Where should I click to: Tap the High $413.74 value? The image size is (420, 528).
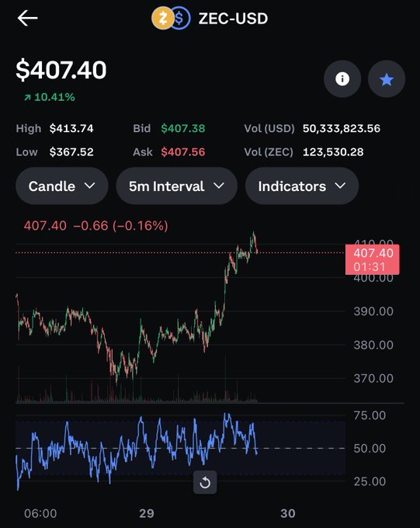(x=71, y=128)
